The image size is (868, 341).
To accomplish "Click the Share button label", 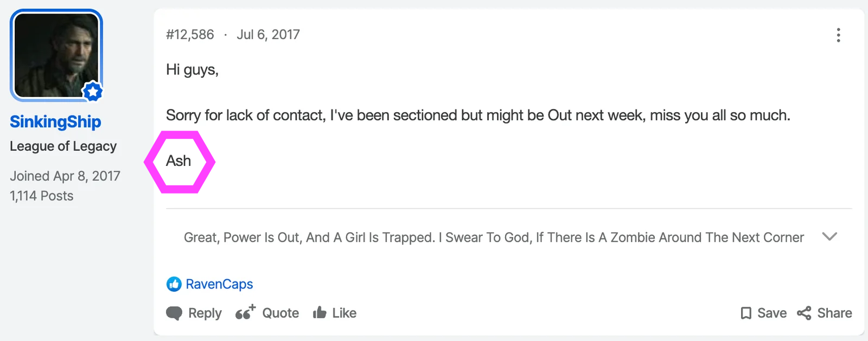I will tap(834, 313).
